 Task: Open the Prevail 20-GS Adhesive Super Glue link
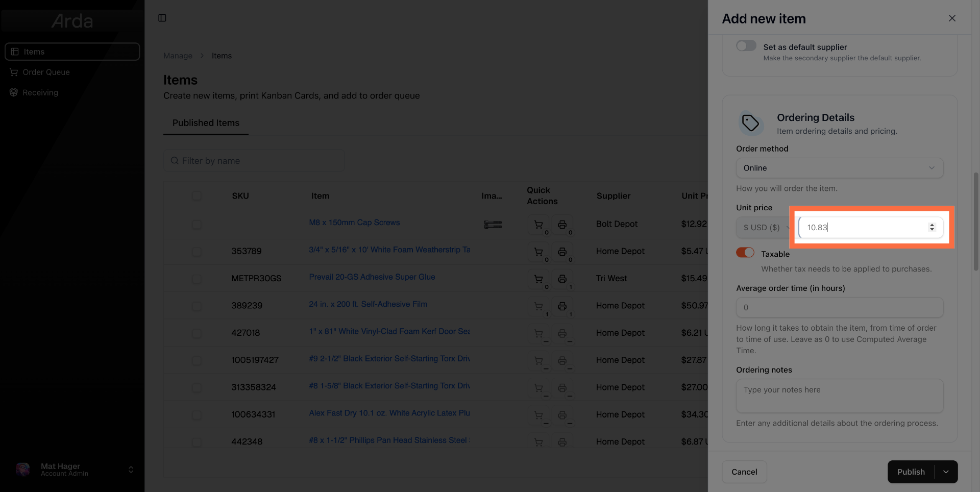pos(372,277)
